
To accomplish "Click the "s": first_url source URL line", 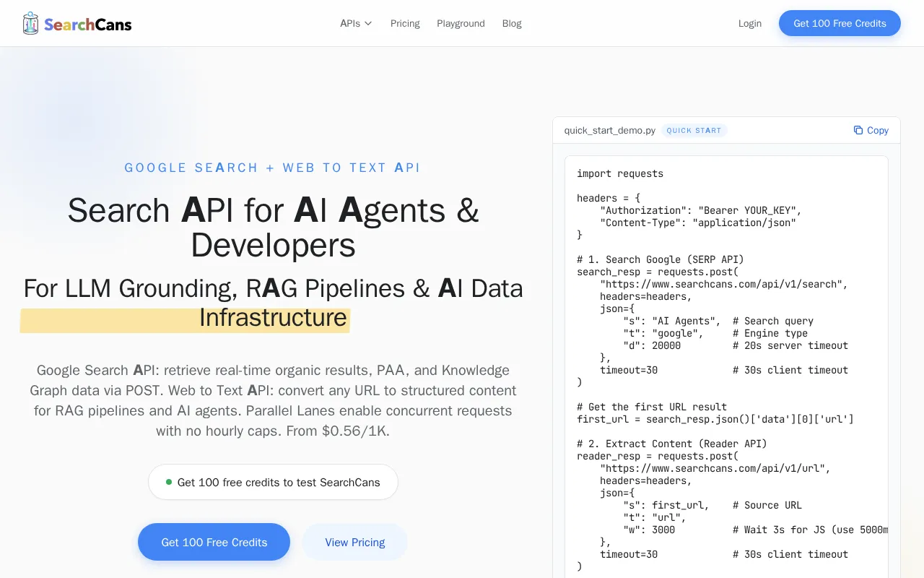I will 712,505.
